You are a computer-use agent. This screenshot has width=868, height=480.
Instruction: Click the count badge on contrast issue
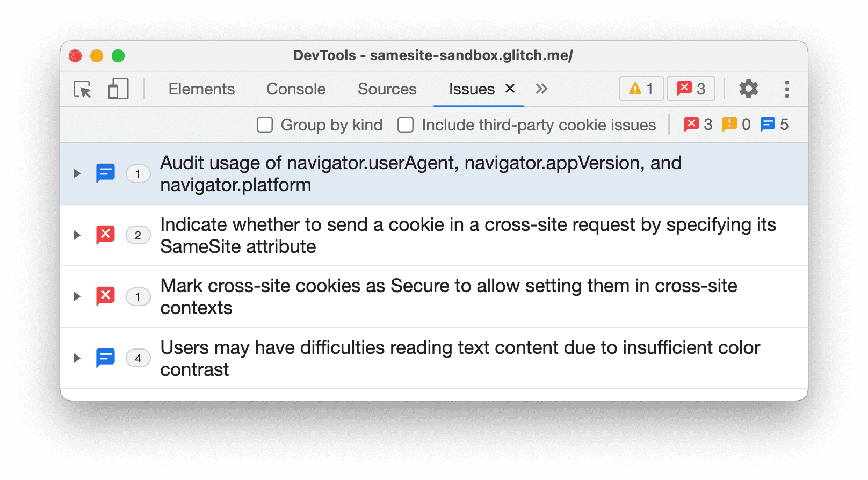tap(138, 358)
